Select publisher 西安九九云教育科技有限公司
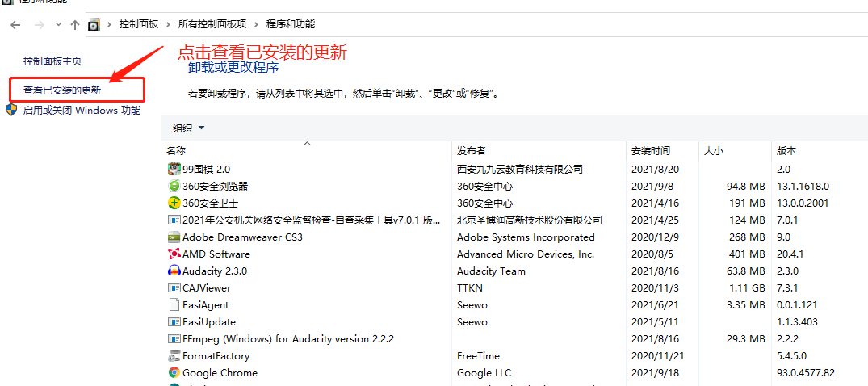868x386 pixels. (x=520, y=169)
